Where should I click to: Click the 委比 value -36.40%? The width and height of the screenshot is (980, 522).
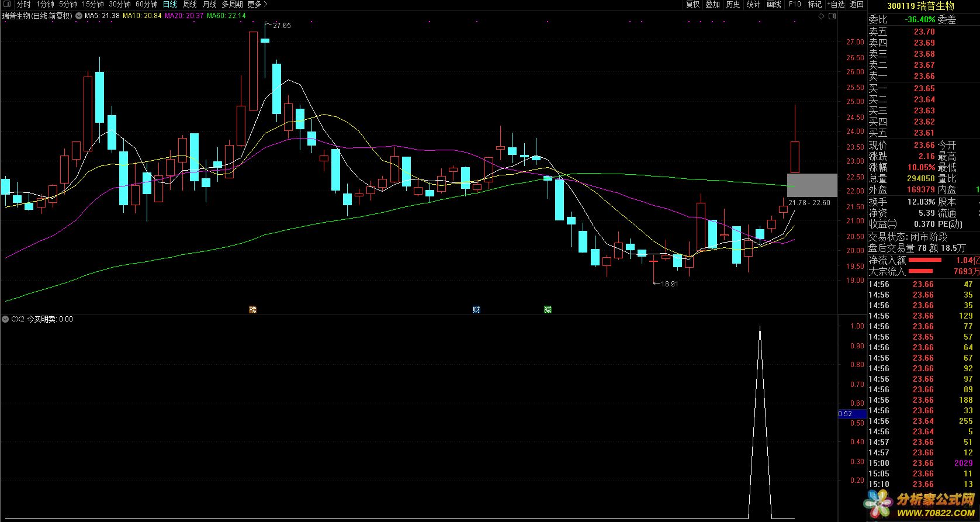tap(920, 20)
